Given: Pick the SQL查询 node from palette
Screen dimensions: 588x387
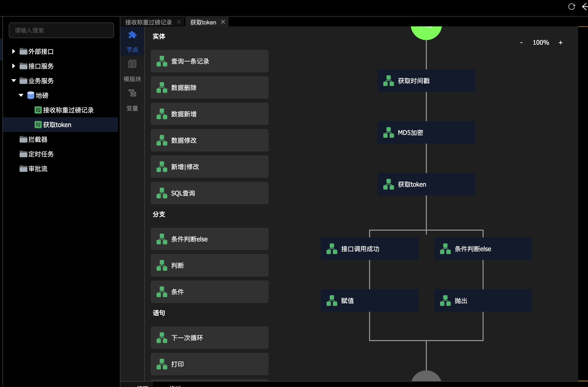Looking at the screenshot, I should [x=209, y=193].
